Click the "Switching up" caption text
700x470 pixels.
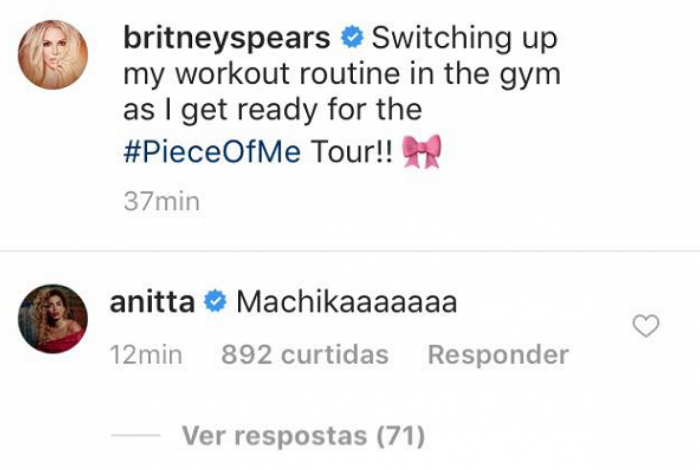click(464, 39)
